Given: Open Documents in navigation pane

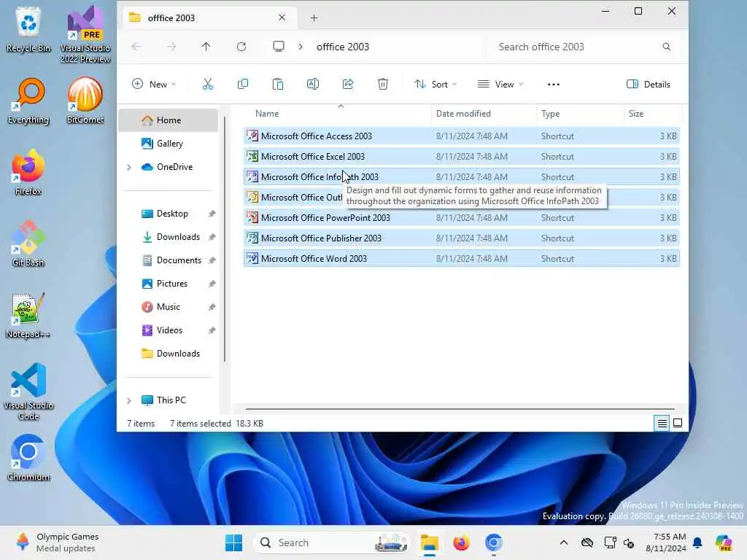Looking at the screenshot, I should tap(169, 260).
